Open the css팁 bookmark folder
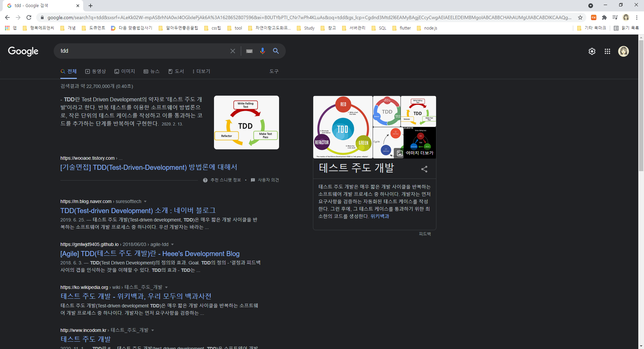644x349 pixels. click(x=213, y=28)
